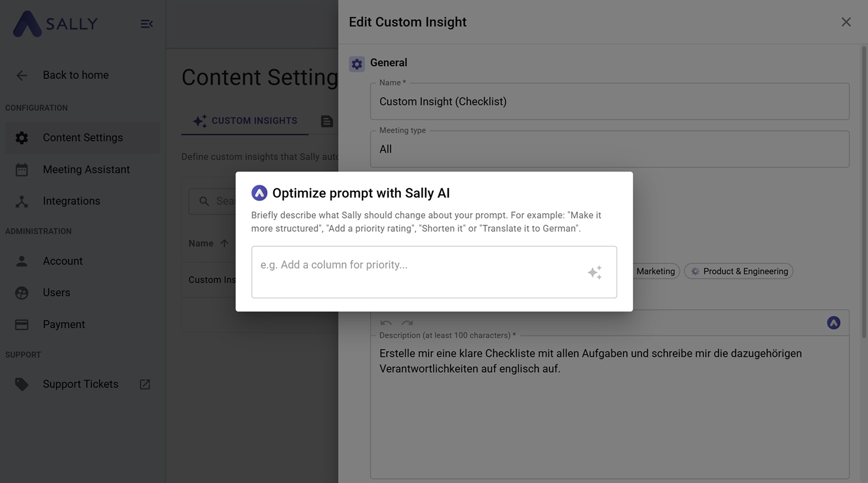Screen dimensions: 868x483
Task: Click the Sally AI optimize icon in editor
Action: [x=833, y=323]
